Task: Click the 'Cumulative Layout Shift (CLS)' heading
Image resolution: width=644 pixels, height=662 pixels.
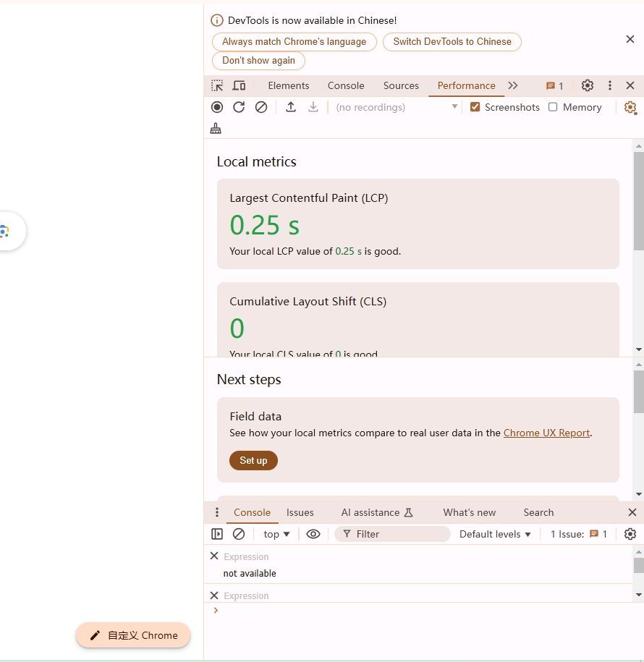Action: pyautogui.click(x=308, y=302)
